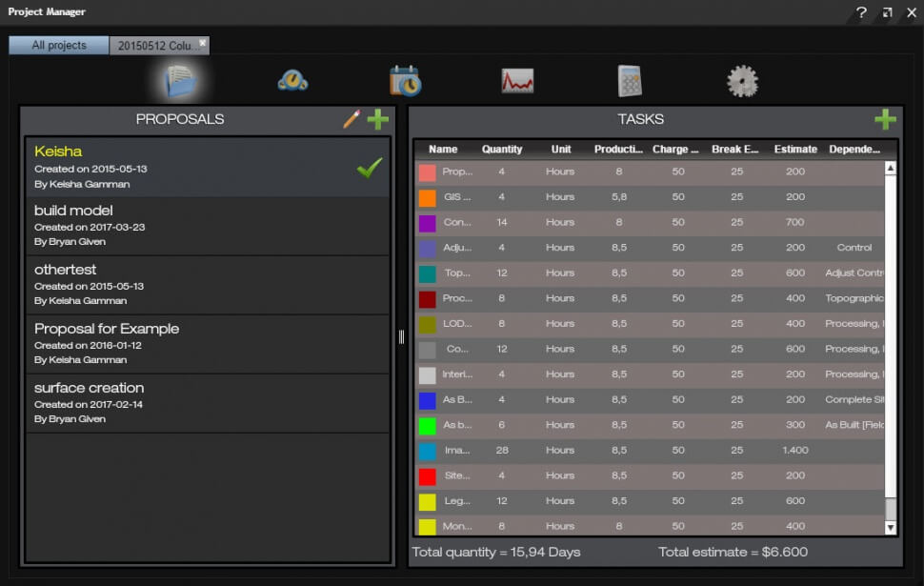924x586 pixels.
Task: Sort tasks by Estimate column header
Action: [795, 150]
